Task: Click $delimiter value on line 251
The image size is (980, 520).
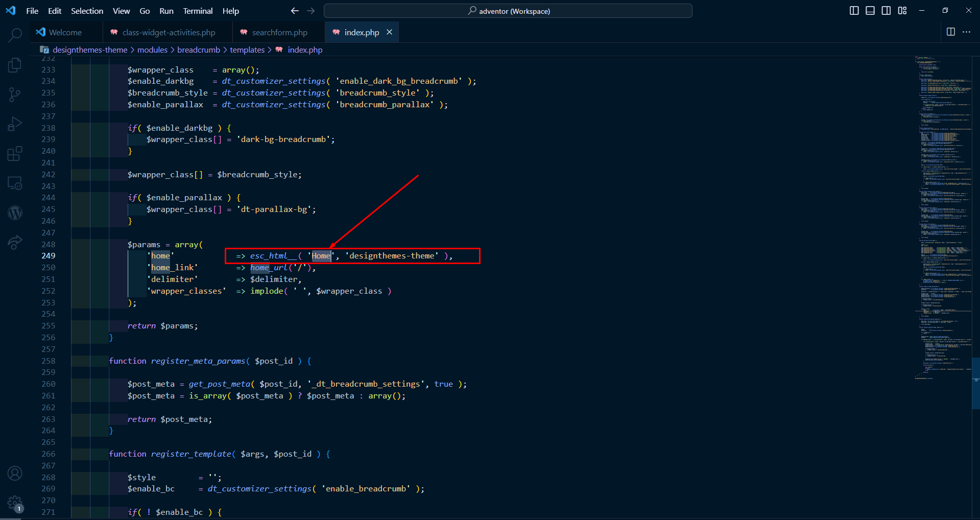Action: (274, 279)
